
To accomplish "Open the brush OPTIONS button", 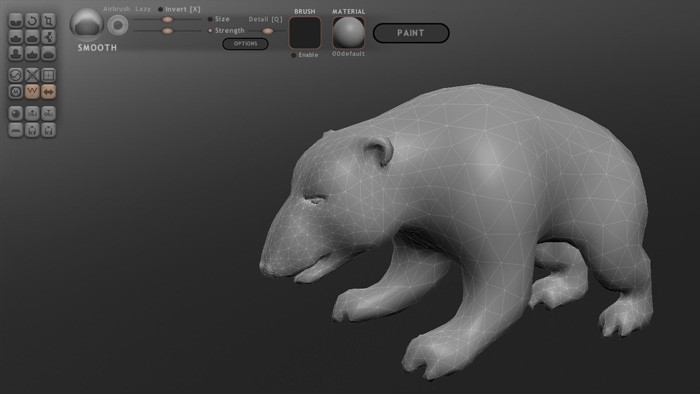I will click(246, 44).
